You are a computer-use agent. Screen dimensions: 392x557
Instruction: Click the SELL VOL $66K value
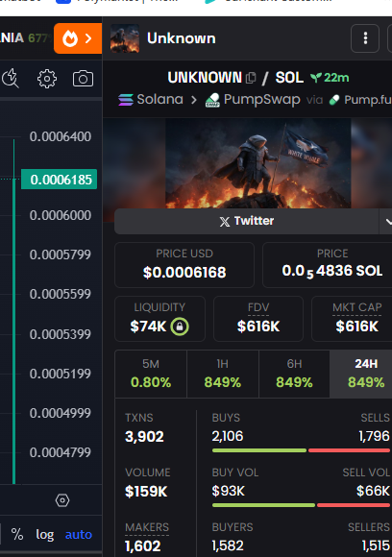[373, 492]
